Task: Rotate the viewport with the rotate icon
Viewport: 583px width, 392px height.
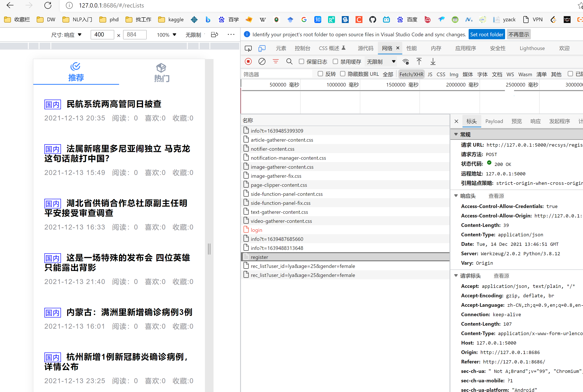Action: point(214,35)
